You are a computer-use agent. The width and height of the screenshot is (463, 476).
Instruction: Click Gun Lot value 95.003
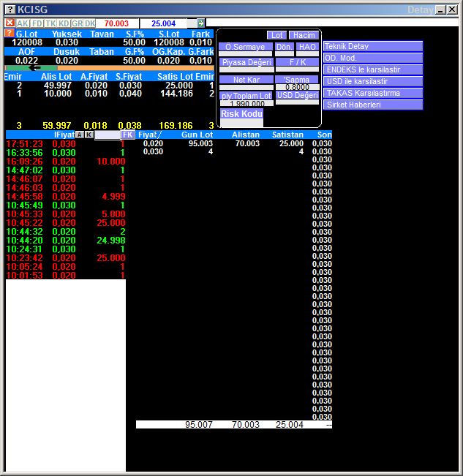pos(200,143)
